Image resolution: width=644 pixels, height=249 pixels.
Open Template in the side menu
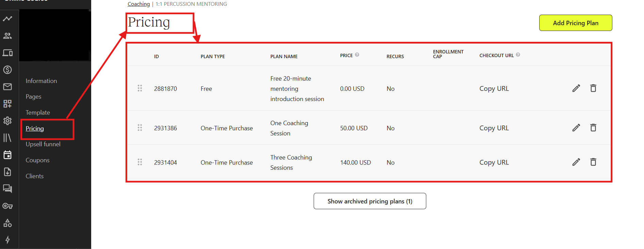[38, 113]
